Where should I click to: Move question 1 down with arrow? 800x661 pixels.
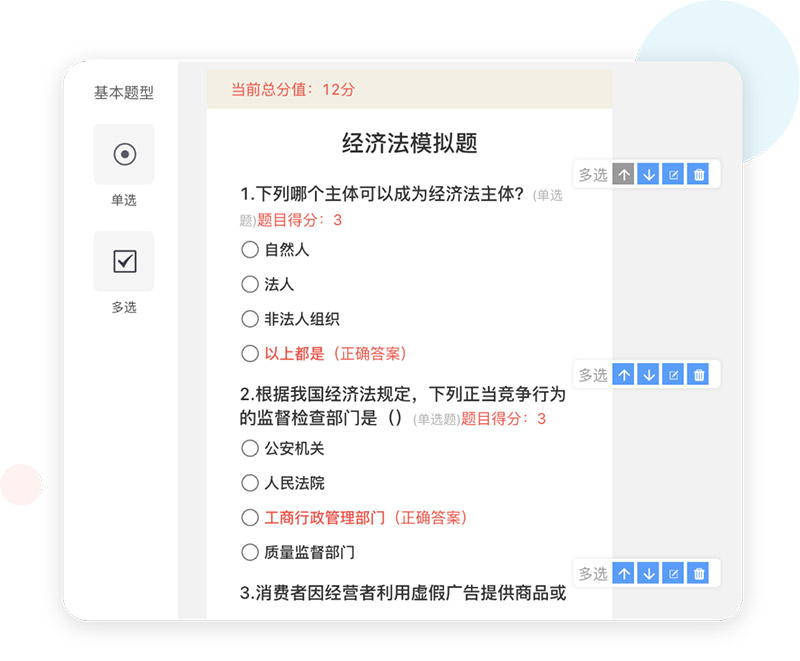(649, 175)
